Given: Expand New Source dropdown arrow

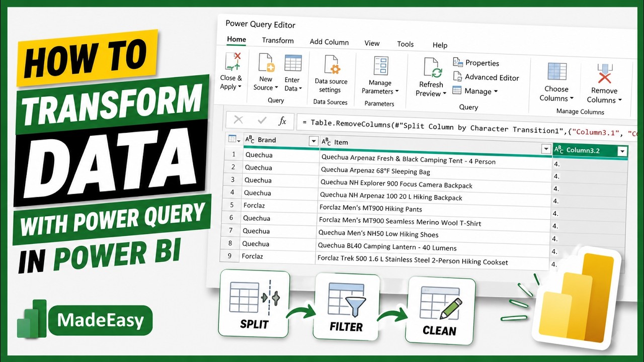Looking at the screenshot, I should pyautogui.click(x=276, y=88).
